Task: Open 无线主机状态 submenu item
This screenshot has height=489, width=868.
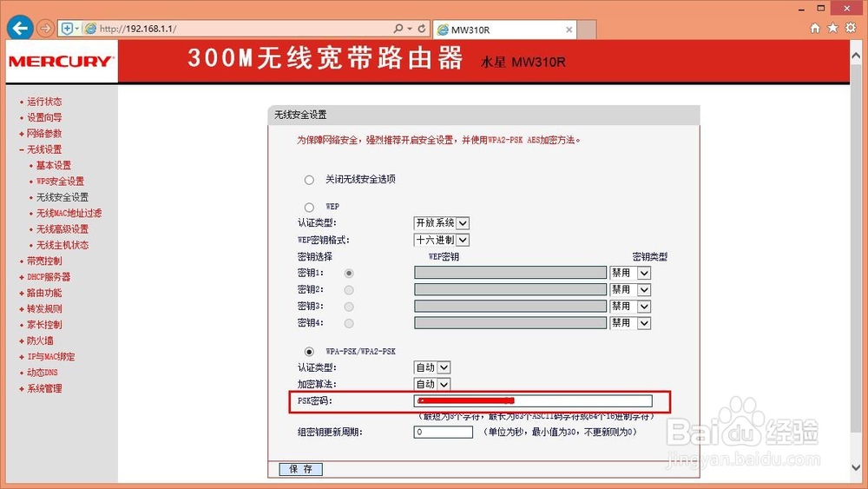Action: 62,245
